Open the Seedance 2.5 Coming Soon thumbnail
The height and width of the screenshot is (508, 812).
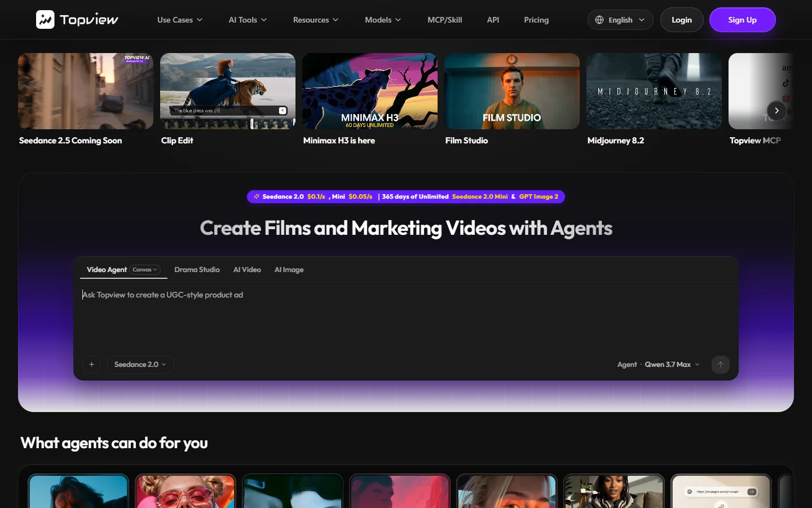point(86,91)
